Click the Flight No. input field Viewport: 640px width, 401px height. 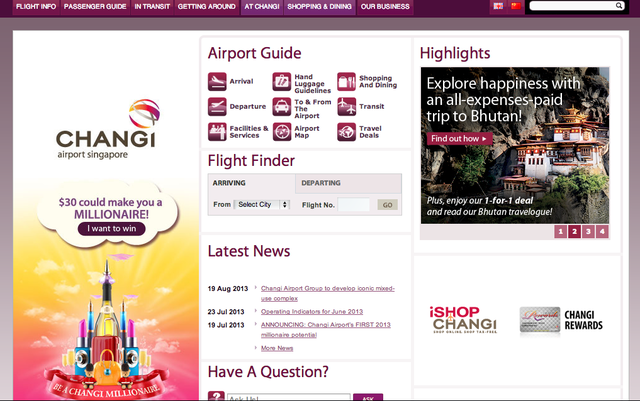pos(354,205)
